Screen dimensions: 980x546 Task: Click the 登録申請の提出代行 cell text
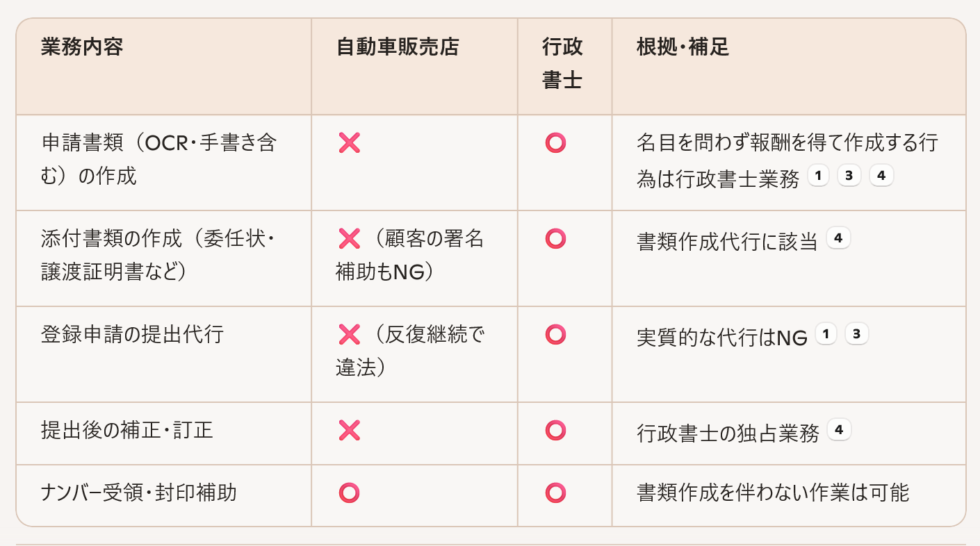coord(133,335)
